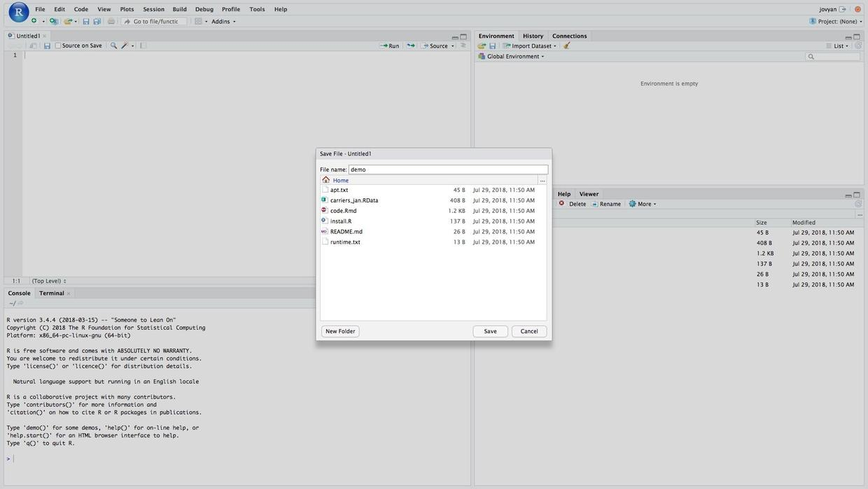
Task: Expand the Addins dropdown menu
Action: 223,22
